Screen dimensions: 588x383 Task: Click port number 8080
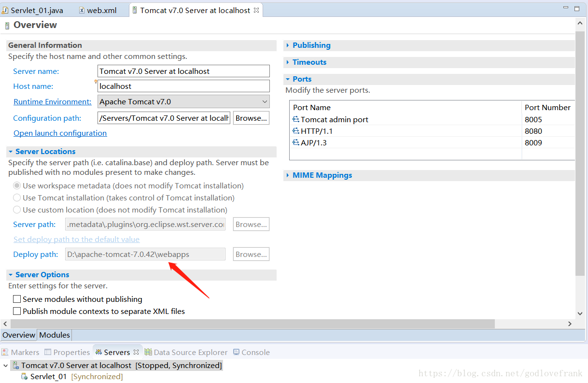tap(533, 131)
